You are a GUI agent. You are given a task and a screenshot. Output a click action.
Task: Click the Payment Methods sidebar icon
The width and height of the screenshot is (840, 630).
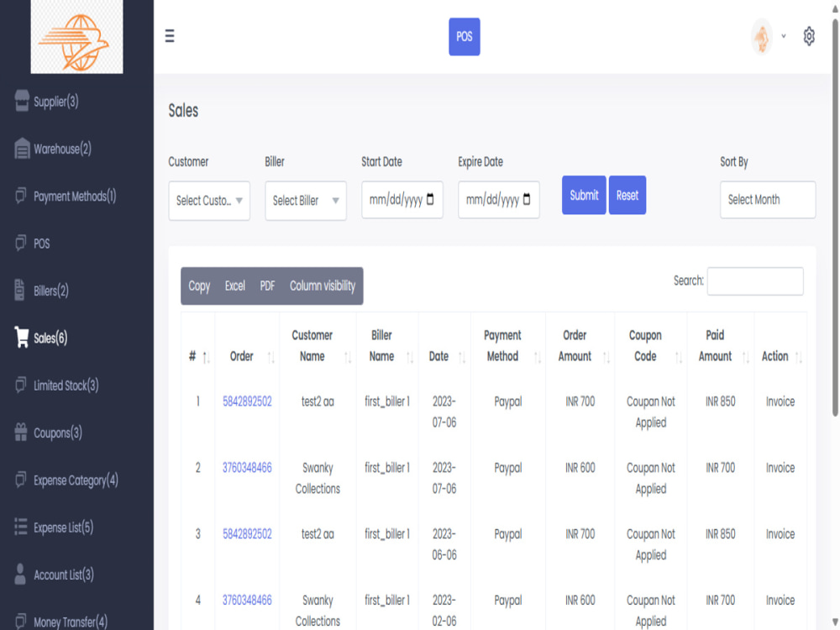[x=20, y=196]
